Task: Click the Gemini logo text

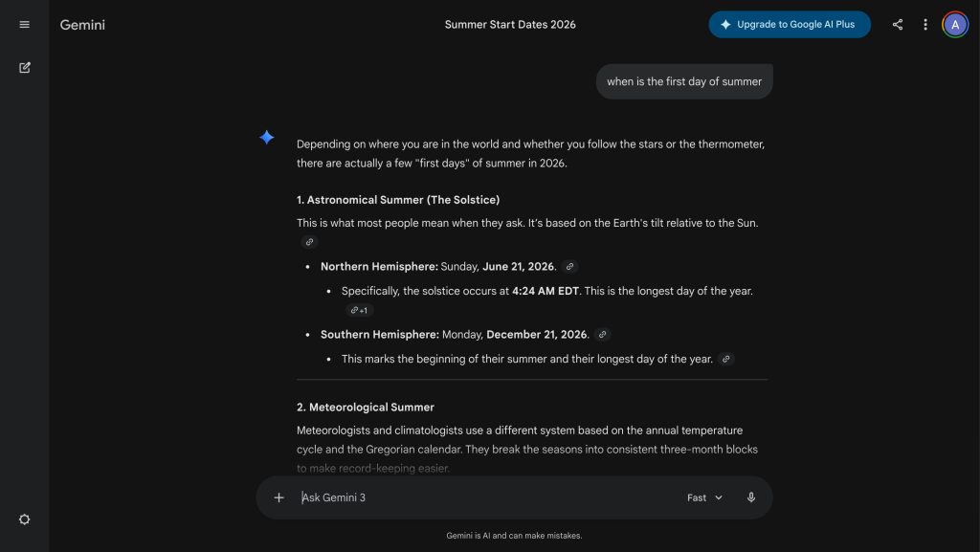Action: [x=82, y=25]
